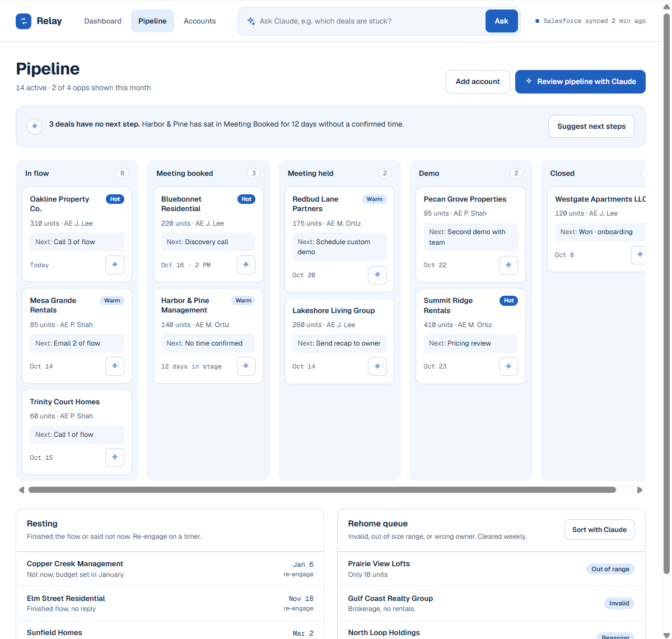The image size is (672, 639).
Task: Open Copper Creek Management resting row
Action: tap(170, 569)
